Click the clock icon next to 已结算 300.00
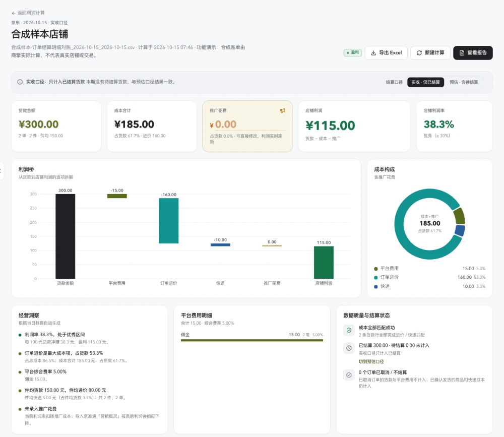504x437 pixels. pos(349,348)
